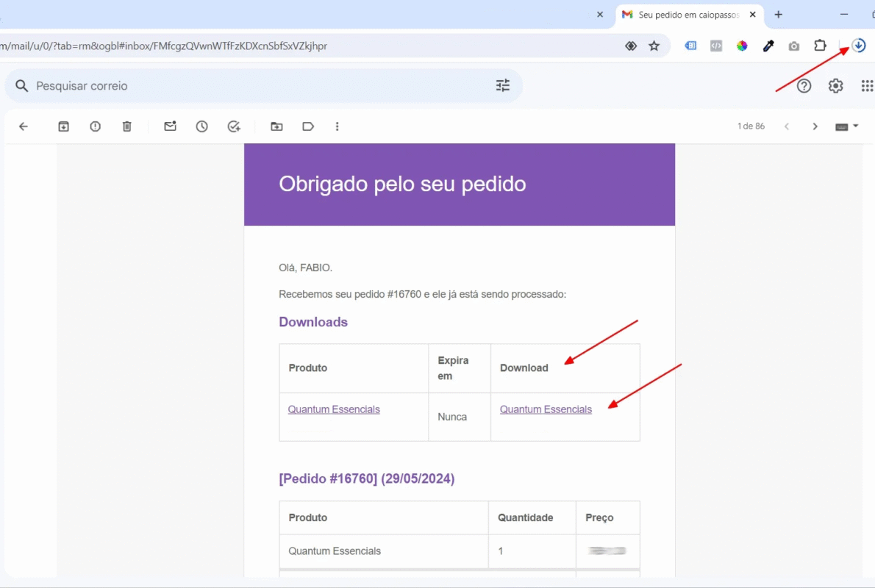The image size is (875, 588).
Task: Open Quantum Essencials product link
Action: point(334,409)
